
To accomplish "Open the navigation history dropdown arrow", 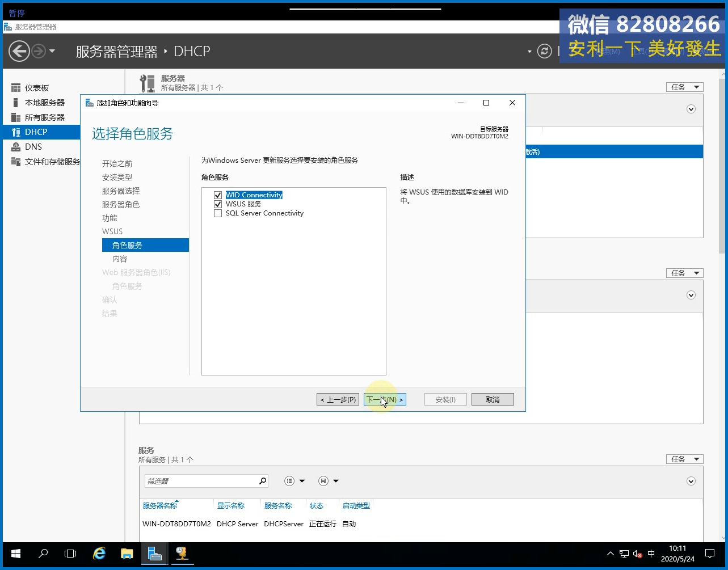I will coord(52,52).
